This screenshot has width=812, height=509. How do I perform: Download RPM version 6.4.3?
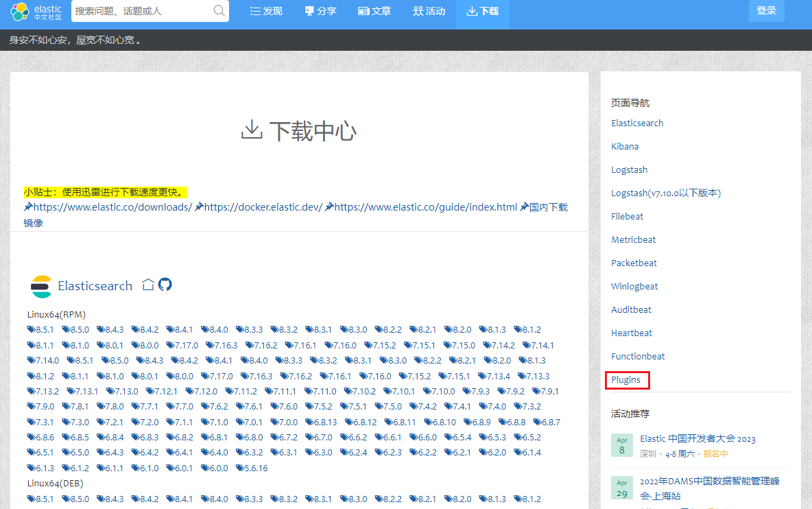click(110, 453)
